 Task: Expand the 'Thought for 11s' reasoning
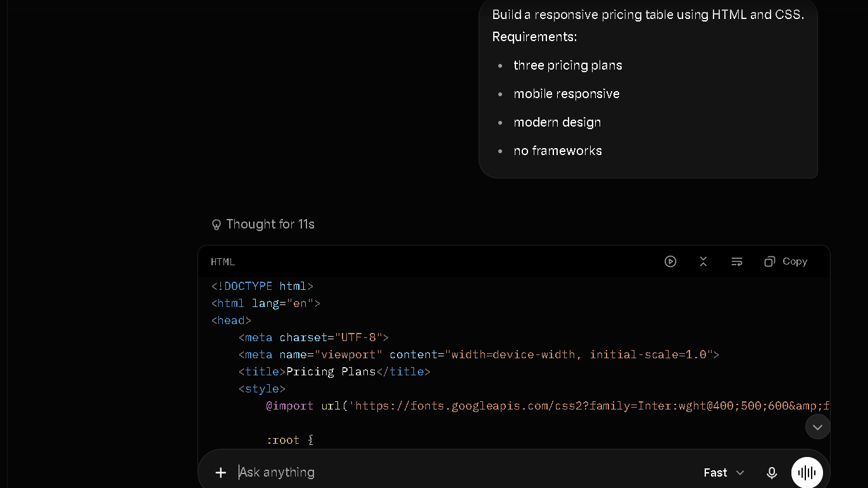pyautogui.click(x=263, y=224)
